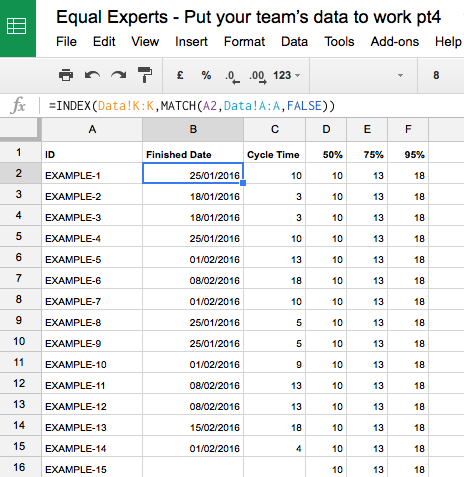This screenshot has width=464, height=477.
Task: Select the cell containing EXAMPLE-13
Action: pos(92,426)
